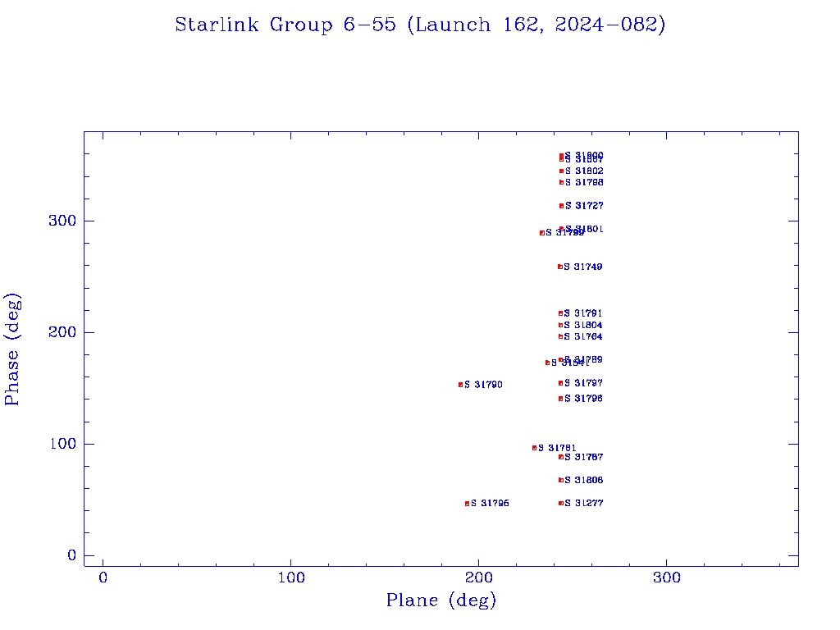Select tick label 200 on the Phase axis
The width and height of the screenshot is (840, 630).
(62, 332)
